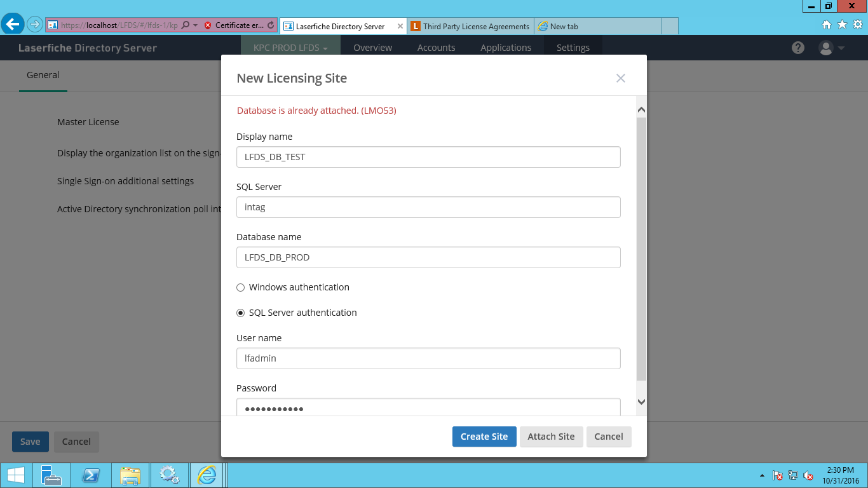Switch to Third Party License Agreements tab
This screenshot has height=488, width=868.
471,26
